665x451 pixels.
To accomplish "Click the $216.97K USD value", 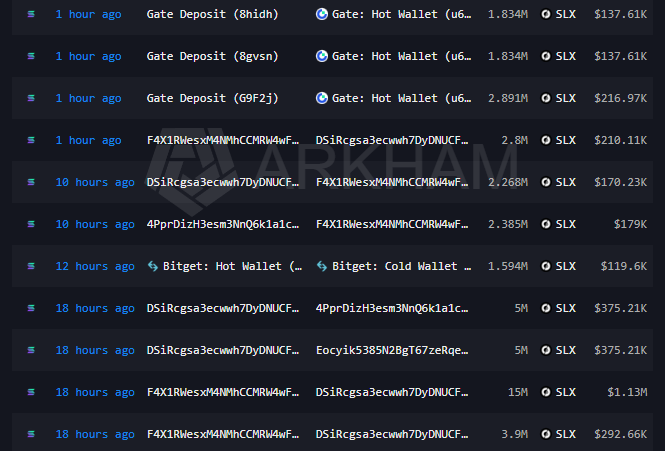I will click(620, 98).
